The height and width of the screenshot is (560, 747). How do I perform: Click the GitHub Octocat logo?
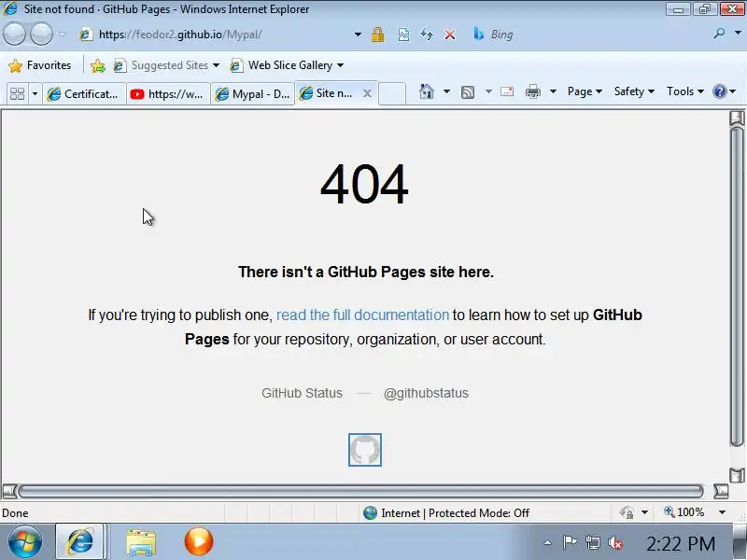(365, 450)
